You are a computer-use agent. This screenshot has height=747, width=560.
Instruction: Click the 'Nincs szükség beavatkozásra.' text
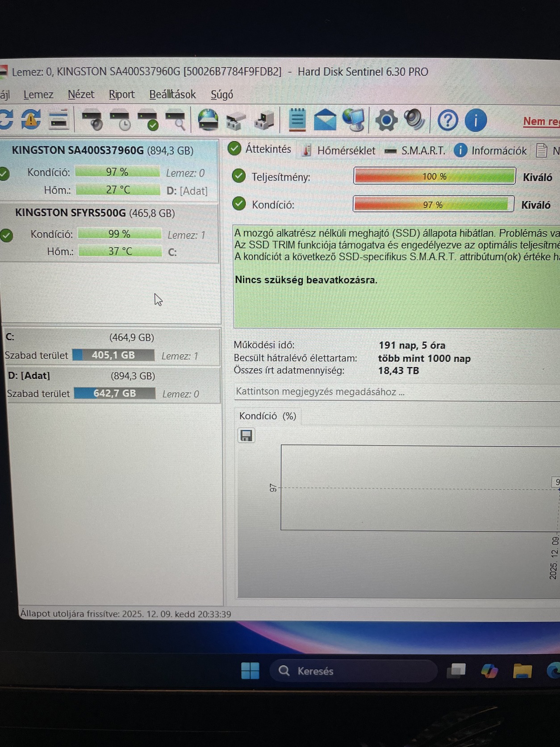(306, 280)
